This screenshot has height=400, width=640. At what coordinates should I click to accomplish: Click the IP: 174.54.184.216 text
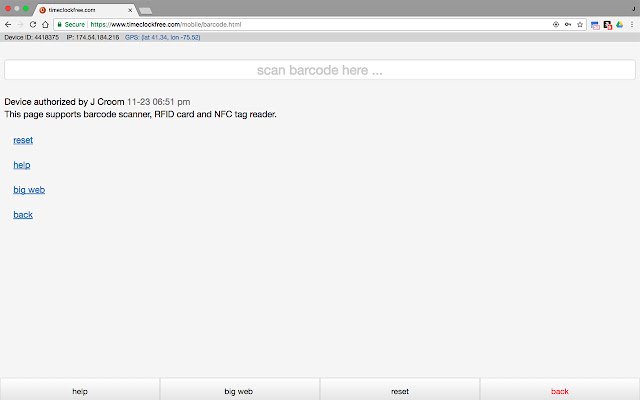(x=93, y=37)
